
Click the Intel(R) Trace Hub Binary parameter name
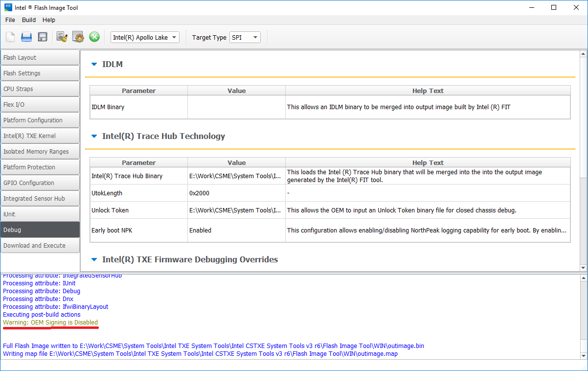click(127, 176)
